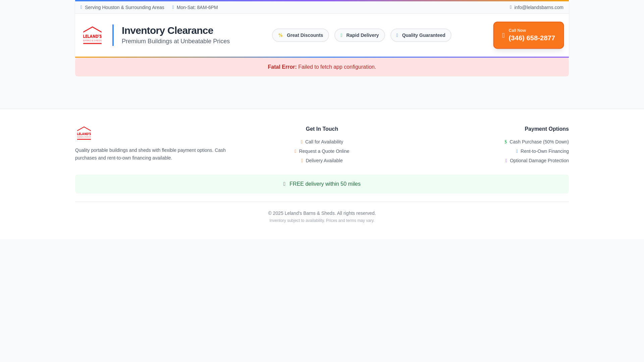Click Request a Quote Online
Image resolution: width=644 pixels, height=362 pixels.
(324, 151)
